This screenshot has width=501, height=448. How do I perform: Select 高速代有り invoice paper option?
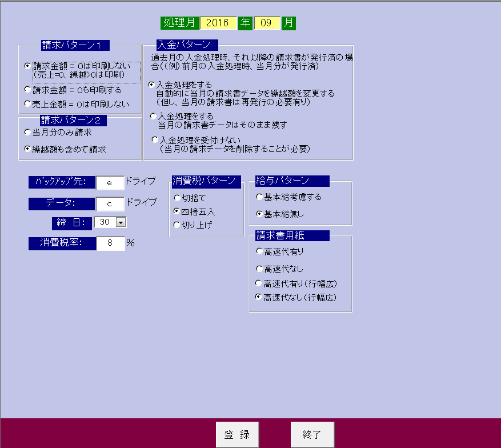point(259,251)
